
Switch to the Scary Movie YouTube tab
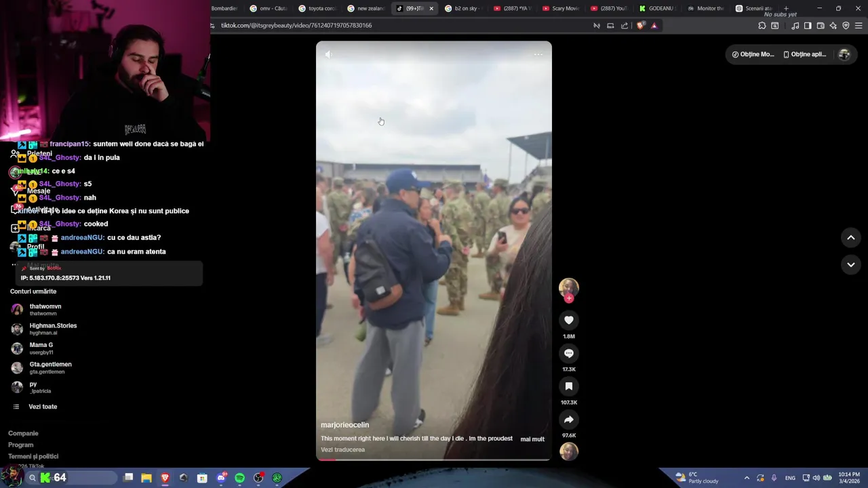tap(561, 9)
